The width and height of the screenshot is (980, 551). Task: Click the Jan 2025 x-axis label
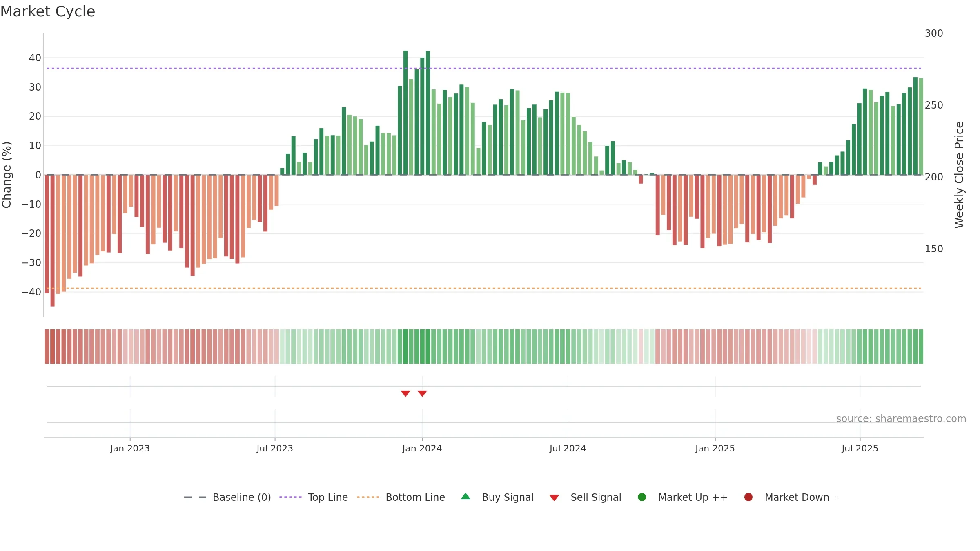point(715,448)
